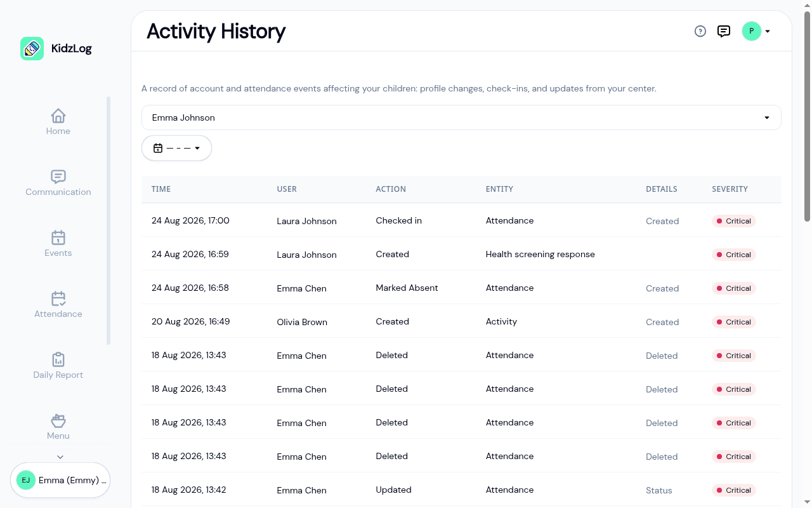Click the page vertical scrollbar thumb
Screen dimensions: 812x508
[807, 116]
